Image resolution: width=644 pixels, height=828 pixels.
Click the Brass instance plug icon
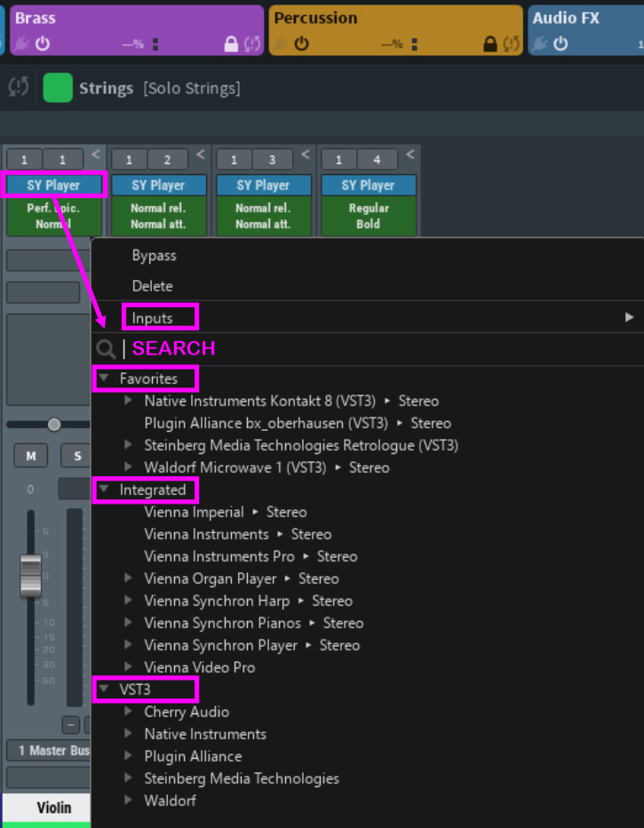(x=22, y=44)
